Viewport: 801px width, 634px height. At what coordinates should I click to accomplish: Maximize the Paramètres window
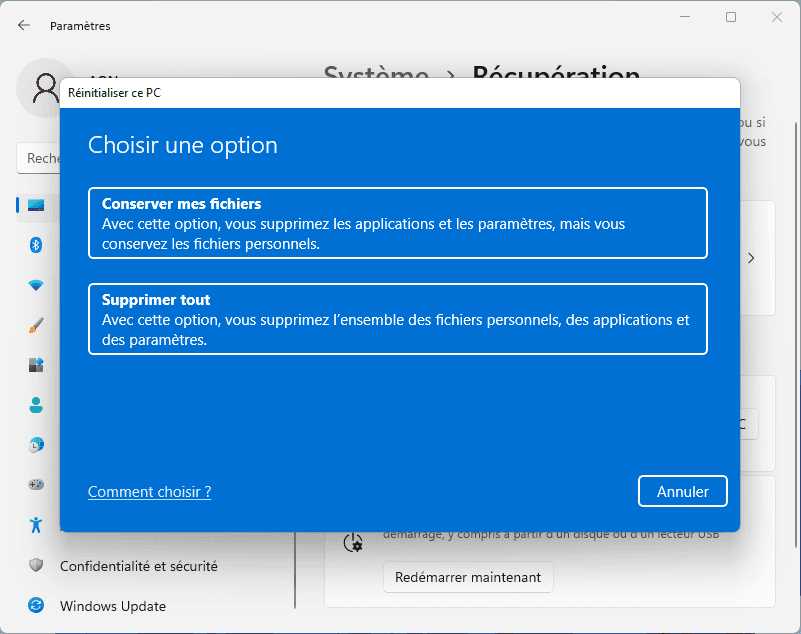click(731, 17)
